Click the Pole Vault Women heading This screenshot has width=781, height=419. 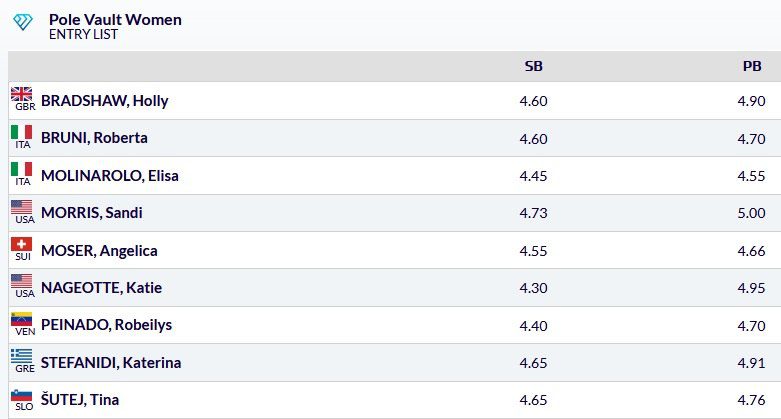115,19
